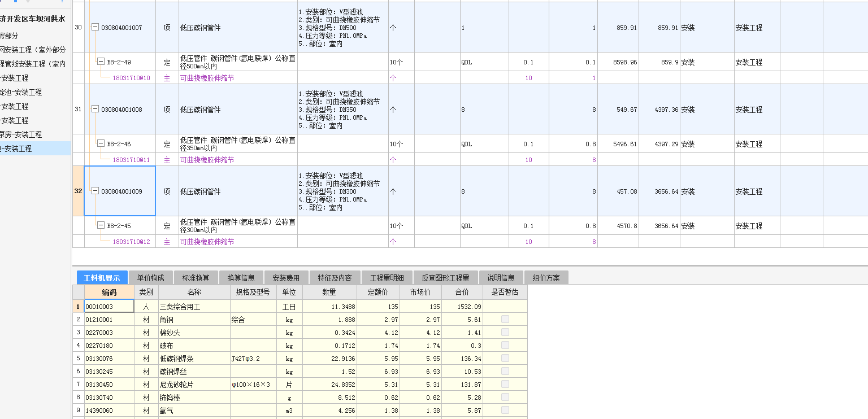This screenshot has height=419, width=868.
Task: Toggle 是否暂估 checkbox for 铈钨棒 row
Action: point(505,397)
